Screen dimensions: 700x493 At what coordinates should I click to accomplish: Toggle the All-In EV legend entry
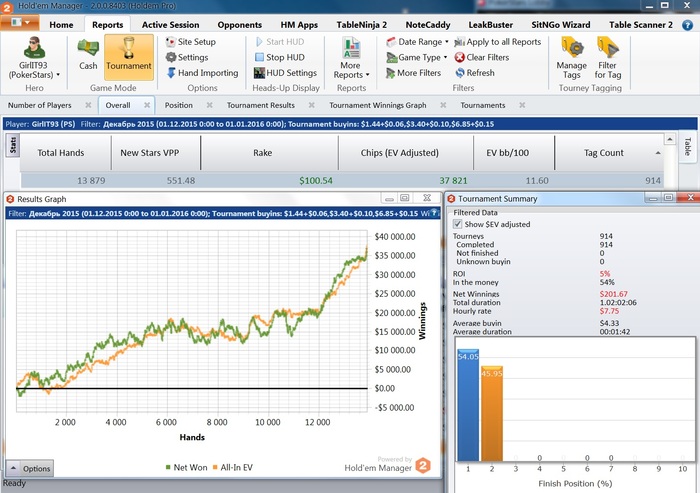tap(232, 468)
